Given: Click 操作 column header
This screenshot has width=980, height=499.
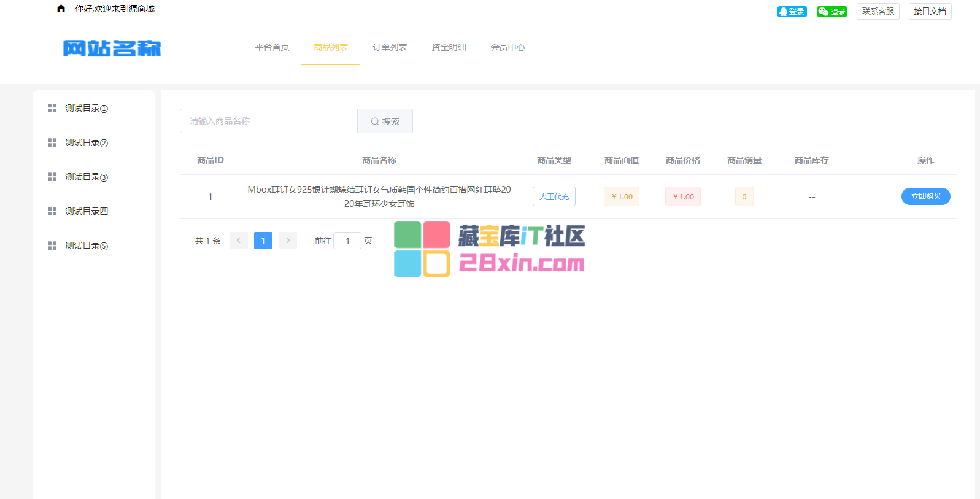Looking at the screenshot, I should pyautogui.click(x=925, y=160).
